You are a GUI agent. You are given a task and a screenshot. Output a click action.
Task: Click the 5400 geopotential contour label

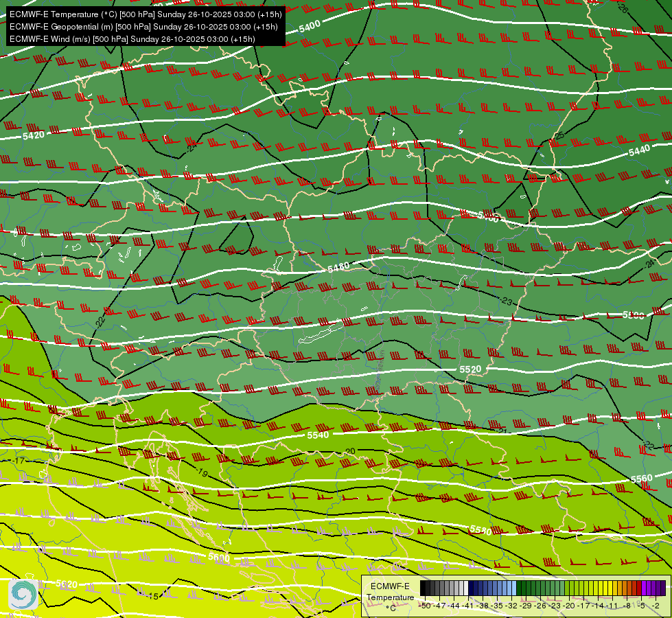click(x=310, y=27)
